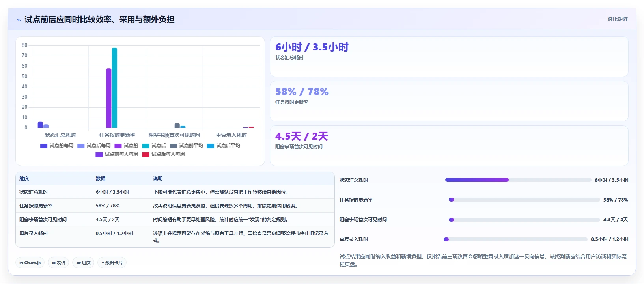This screenshot has width=644, height=284.
Task: Click the panel title 试点前后应同时比较效率
Action: (99, 19)
